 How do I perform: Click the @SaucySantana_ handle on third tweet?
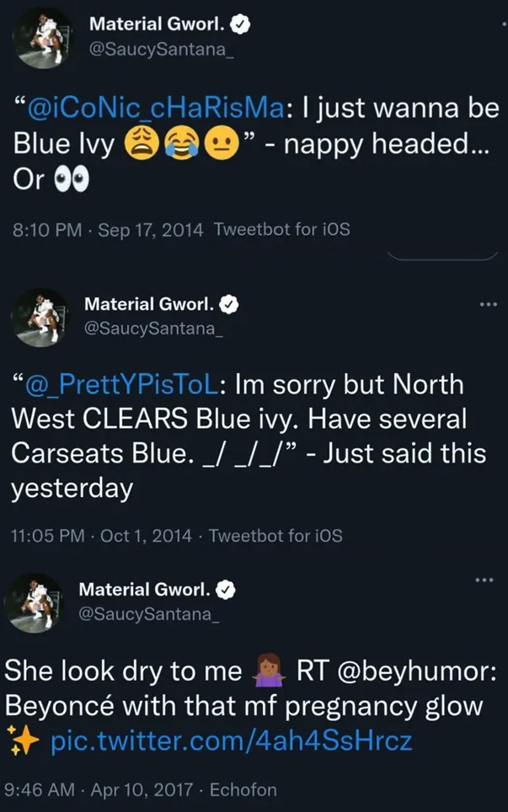148,614
